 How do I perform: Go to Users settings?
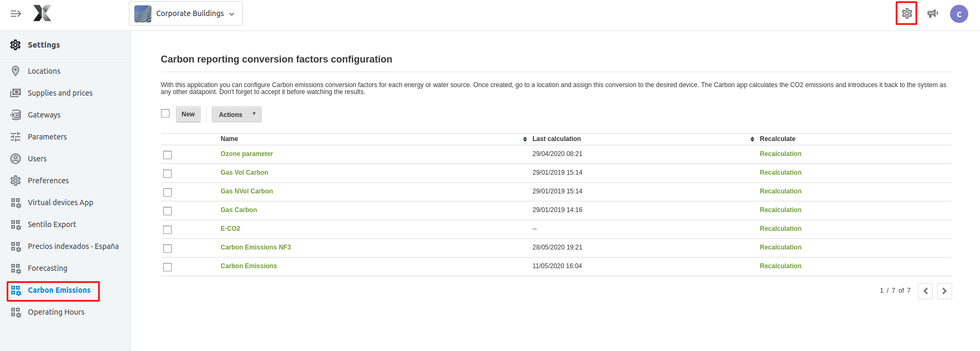(x=37, y=159)
